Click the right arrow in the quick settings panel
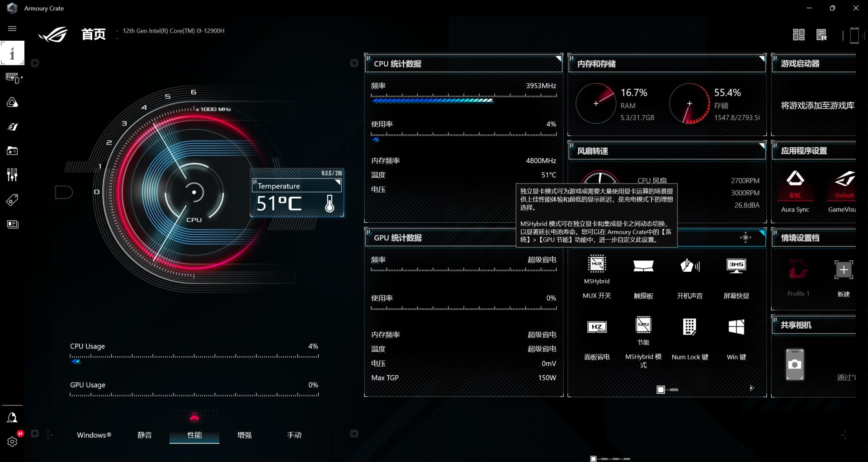The height and width of the screenshot is (462, 868). (x=752, y=387)
